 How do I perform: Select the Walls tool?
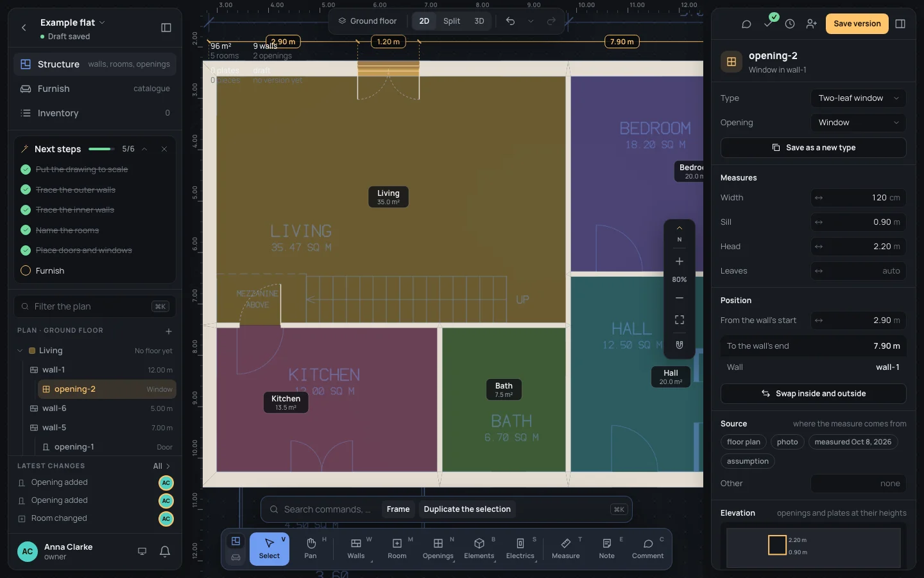356,549
